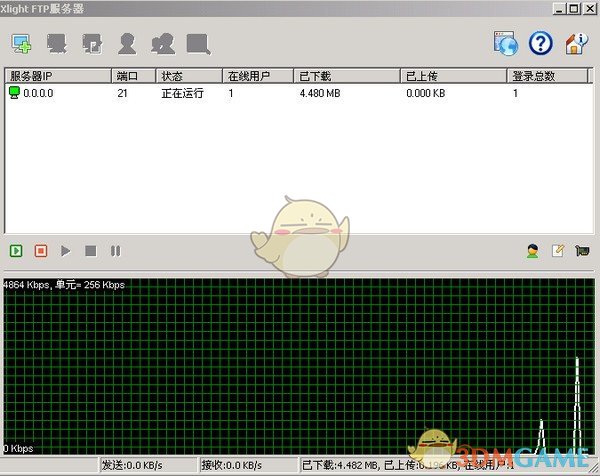Open the edit server configuration notepad icon

tap(558, 251)
